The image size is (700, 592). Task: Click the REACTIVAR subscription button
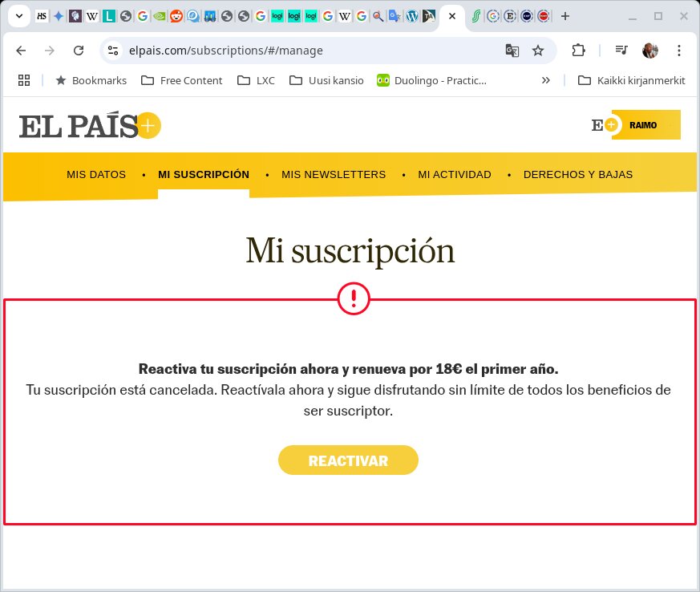pos(348,460)
